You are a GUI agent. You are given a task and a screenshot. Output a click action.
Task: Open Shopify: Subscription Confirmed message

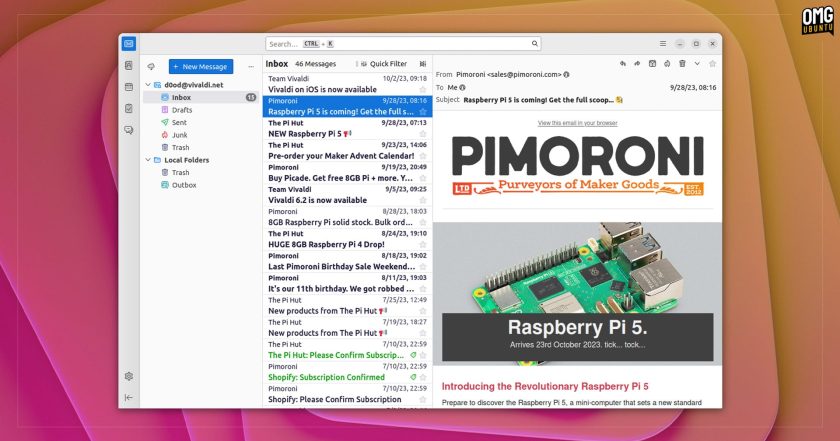tap(347, 372)
